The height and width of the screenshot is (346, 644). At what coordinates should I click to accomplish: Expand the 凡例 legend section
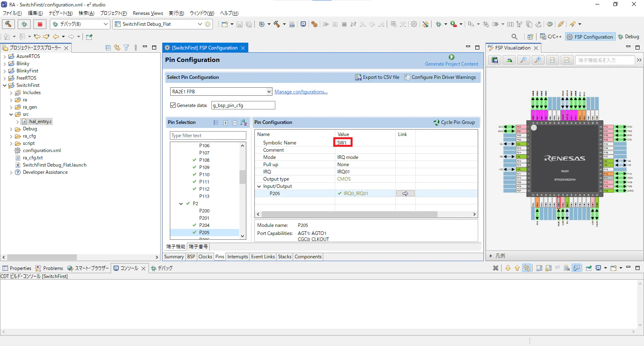click(491, 255)
